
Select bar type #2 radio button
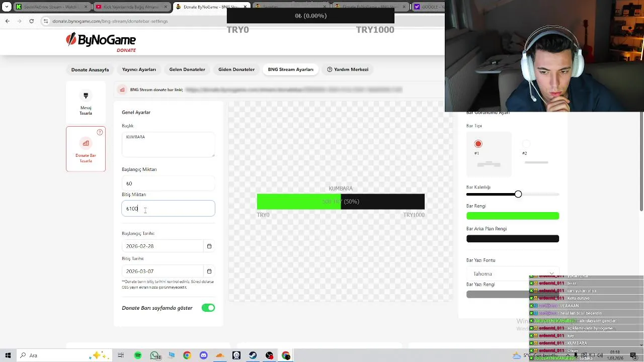point(526,144)
